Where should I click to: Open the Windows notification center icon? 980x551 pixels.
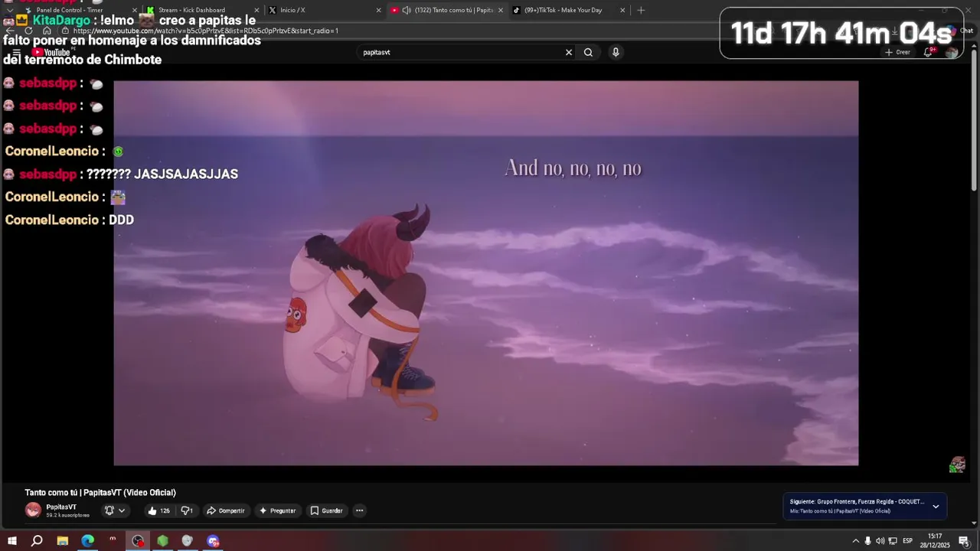pos(964,541)
